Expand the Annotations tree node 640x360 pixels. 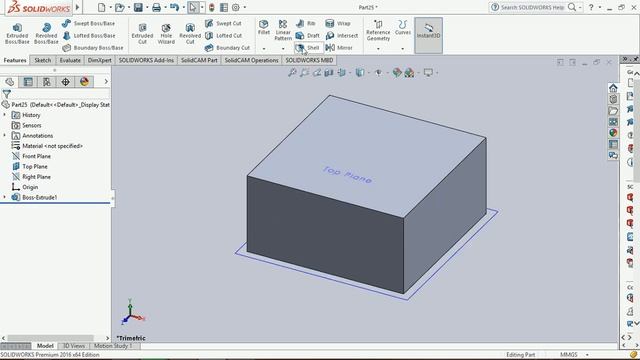[4, 136]
